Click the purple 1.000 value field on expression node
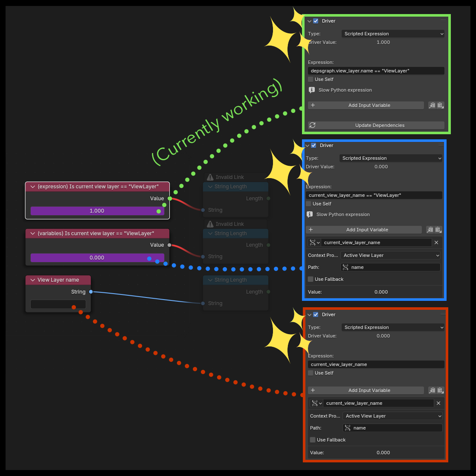476x476 pixels. tap(97, 211)
